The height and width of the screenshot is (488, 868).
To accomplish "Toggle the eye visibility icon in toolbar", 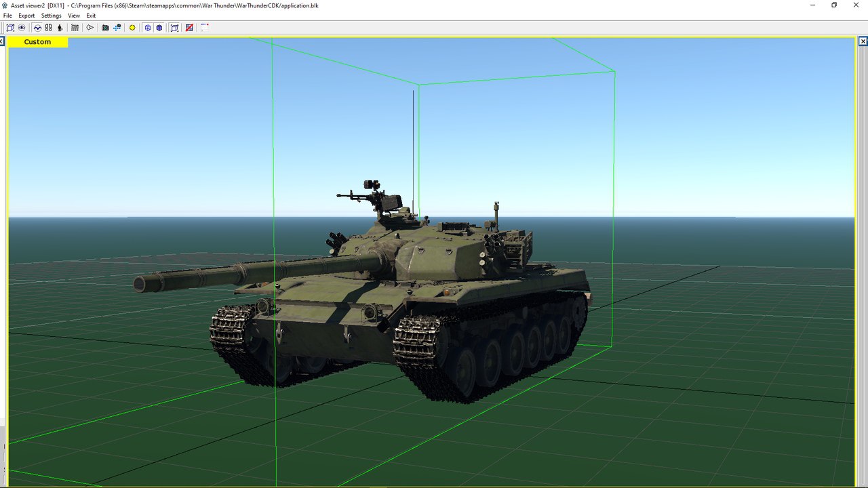I will click(22, 28).
